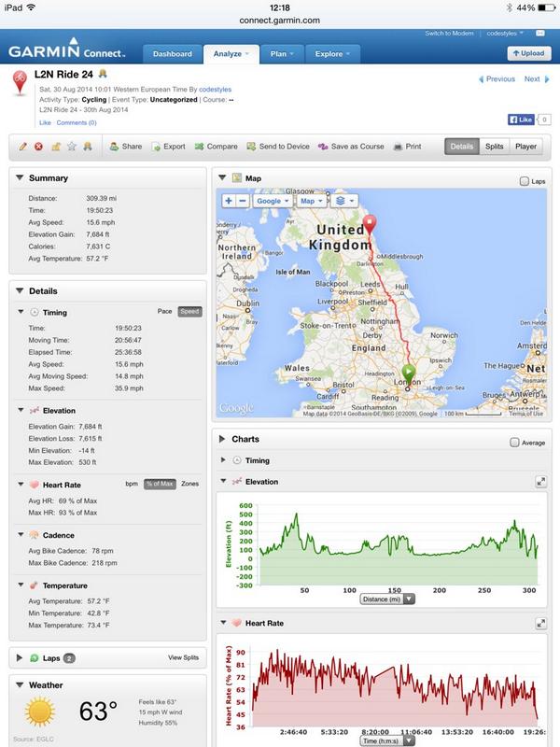Open the Analyze menu tab

point(231,54)
